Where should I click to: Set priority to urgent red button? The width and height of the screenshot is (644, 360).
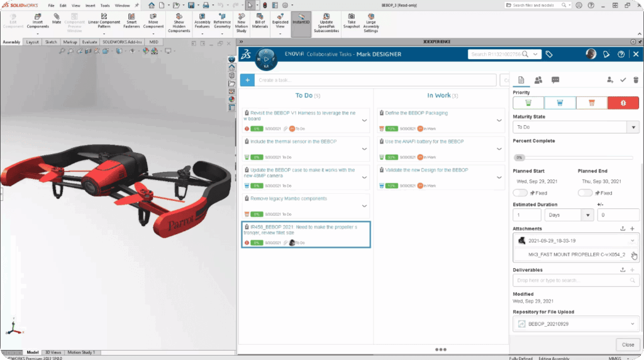[x=623, y=103]
